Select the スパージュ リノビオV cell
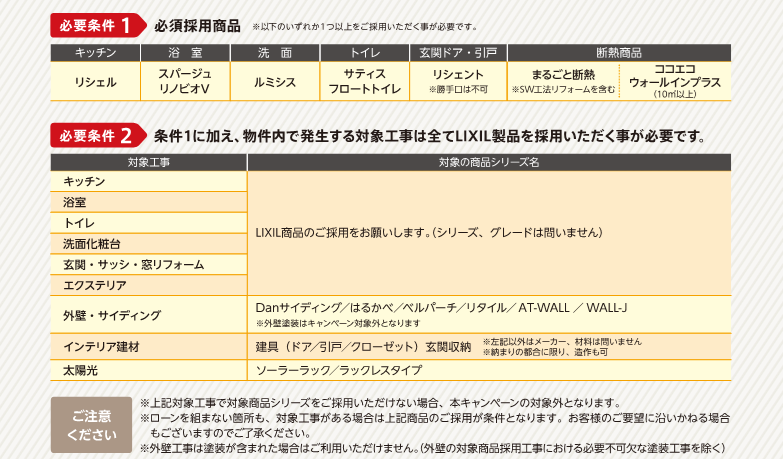The image size is (783, 459). click(184, 81)
